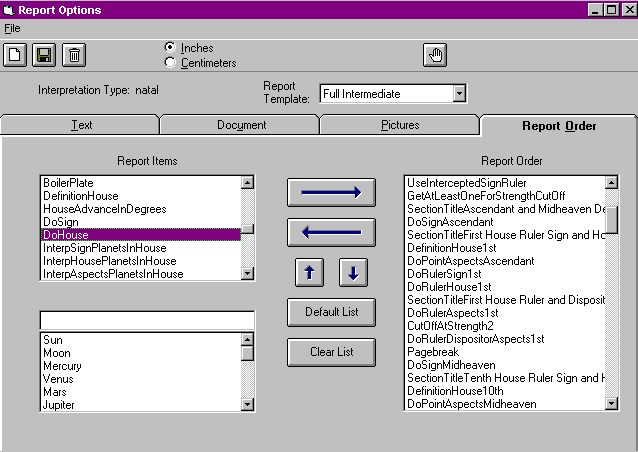Open the File menu
Viewport: 638px width, 452px height.
click(x=12, y=28)
